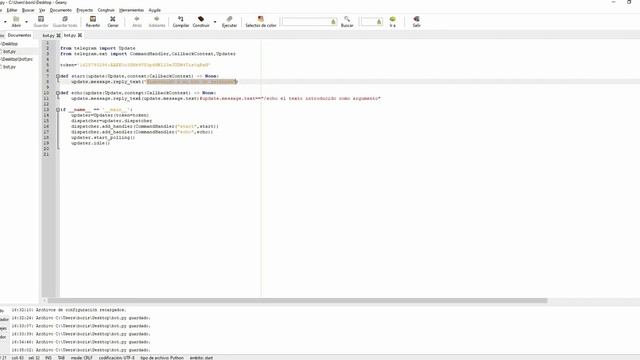Click the 'modo: CRLF' status bar entry
The image size is (640, 360).
82,358
